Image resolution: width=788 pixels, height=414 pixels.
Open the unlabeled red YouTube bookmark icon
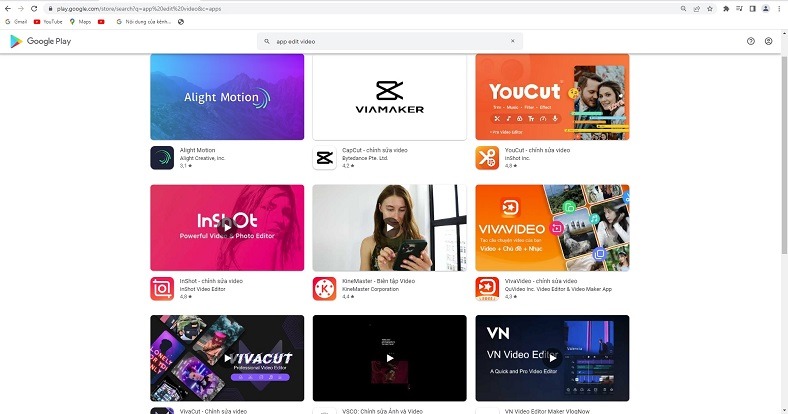101,22
